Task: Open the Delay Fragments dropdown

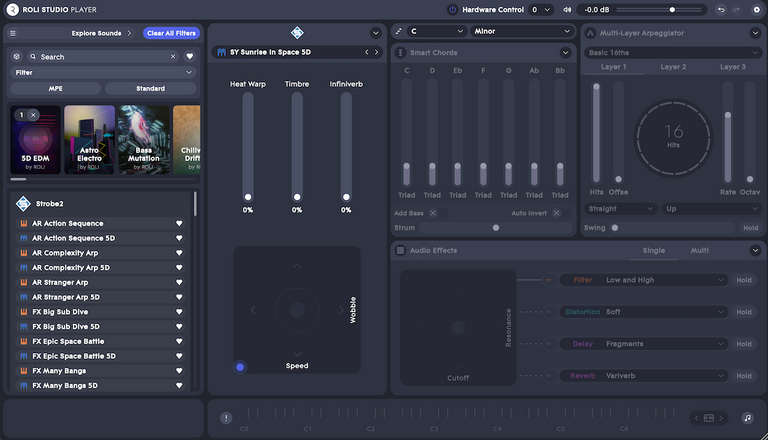Action: 644,344
